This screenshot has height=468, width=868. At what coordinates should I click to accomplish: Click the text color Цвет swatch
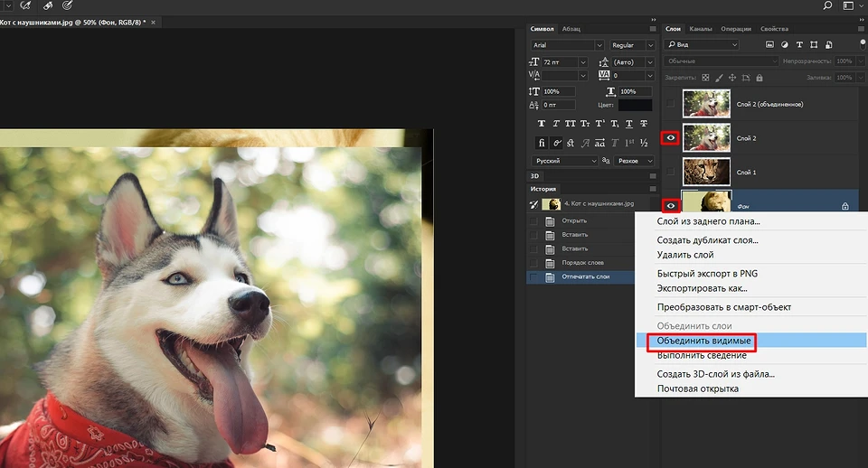point(636,106)
